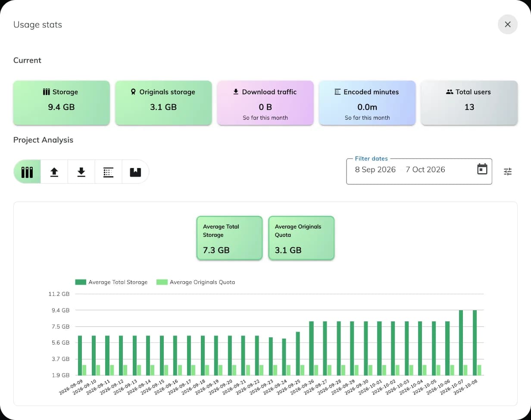Switch to the download traffic analysis view
The height and width of the screenshot is (420, 531).
[81, 172]
